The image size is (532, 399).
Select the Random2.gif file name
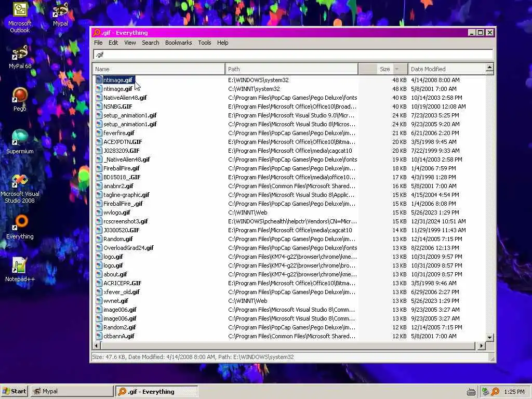click(119, 327)
